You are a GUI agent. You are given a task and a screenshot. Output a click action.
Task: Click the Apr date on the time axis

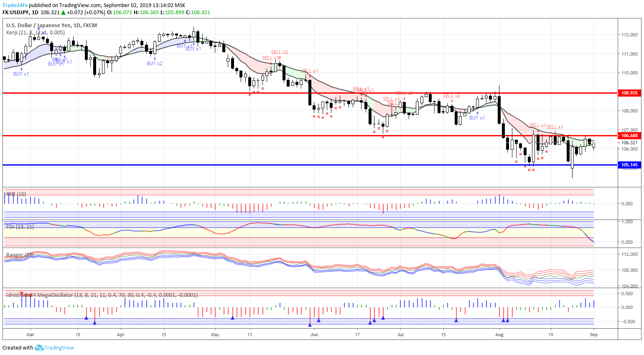click(121, 335)
